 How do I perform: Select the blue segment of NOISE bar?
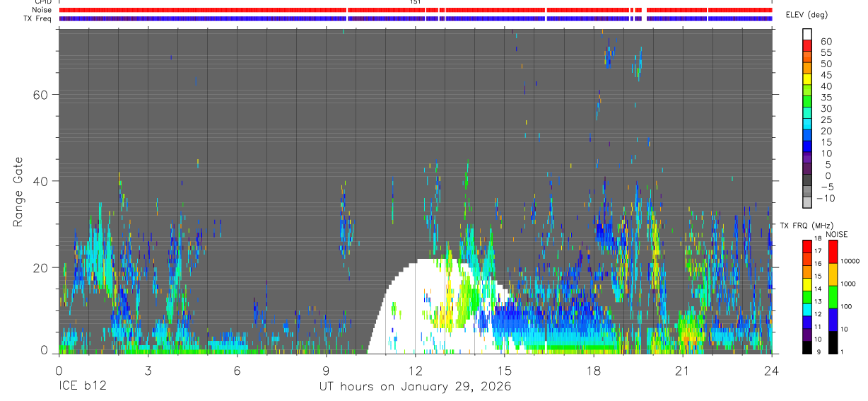click(x=833, y=319)
